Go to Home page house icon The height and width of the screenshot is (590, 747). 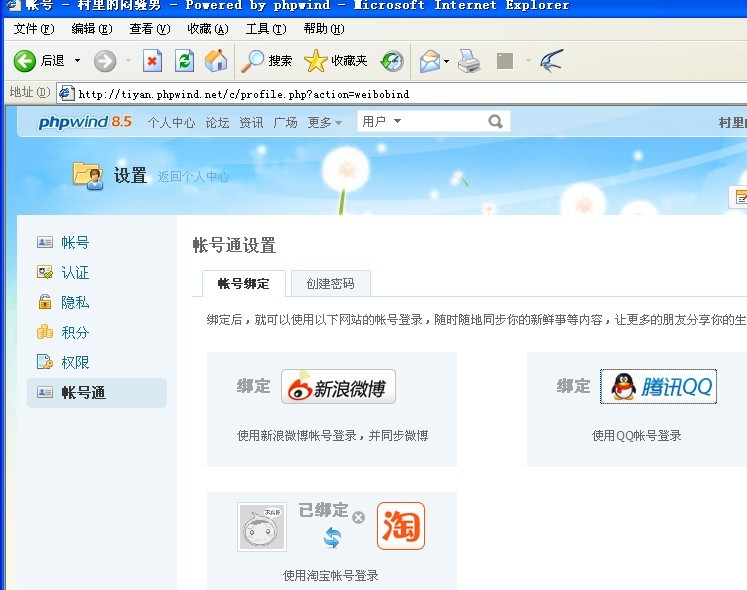[x=216, y=61]
